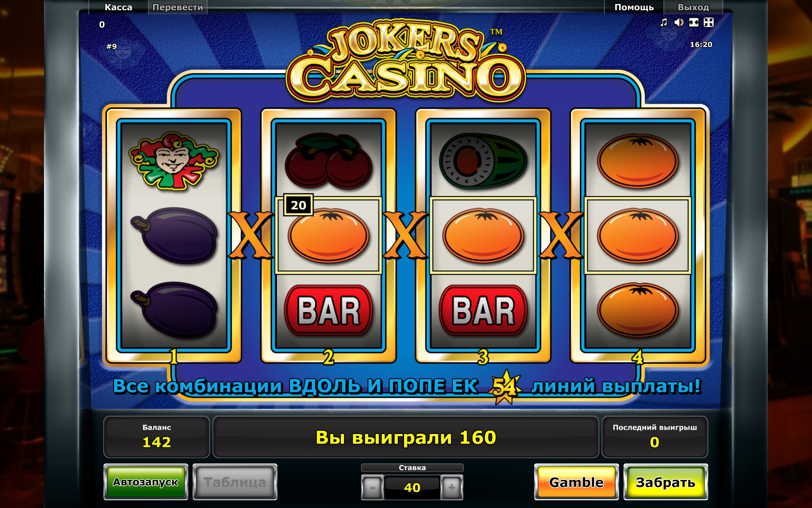Click the Joker symbol on reel 1

coord(174,161)
